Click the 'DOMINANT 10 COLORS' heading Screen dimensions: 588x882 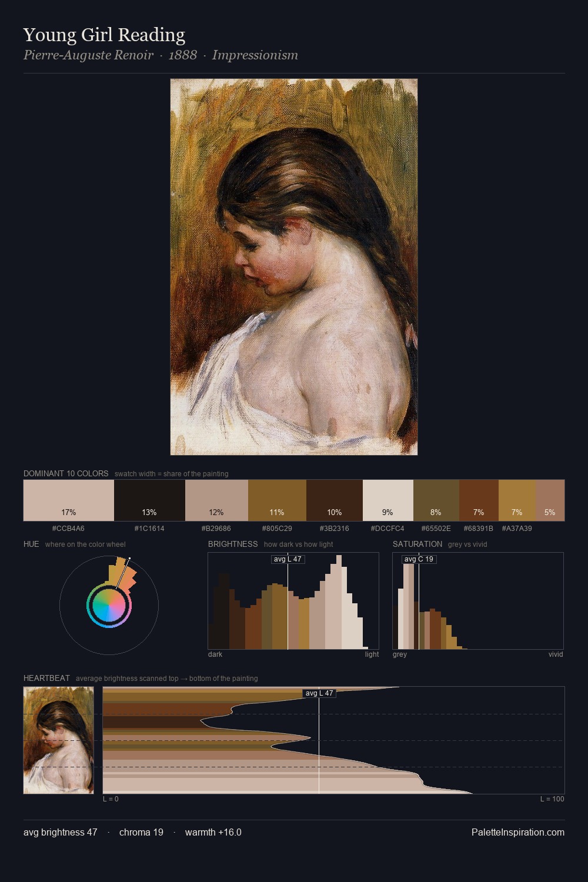(x=66, y=473)
